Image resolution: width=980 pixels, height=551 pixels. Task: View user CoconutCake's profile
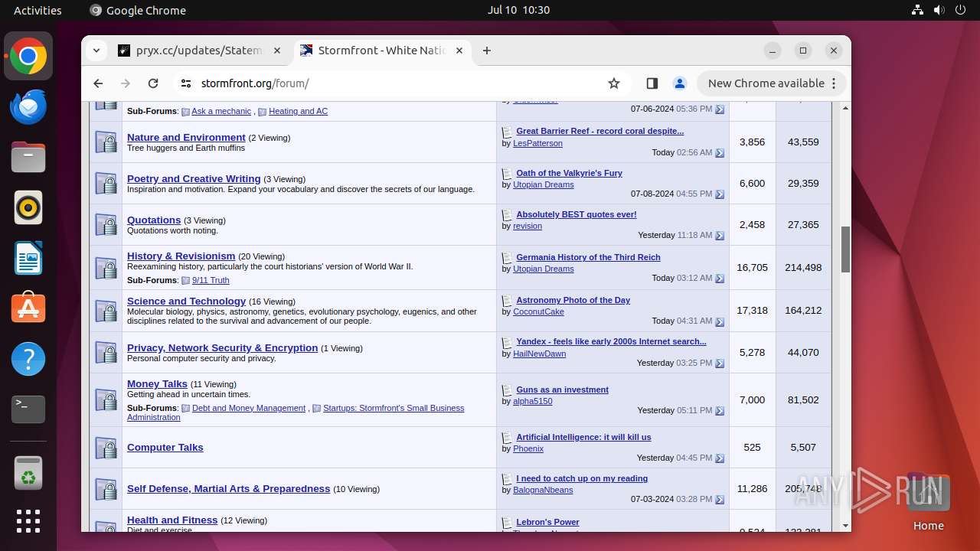538,311
